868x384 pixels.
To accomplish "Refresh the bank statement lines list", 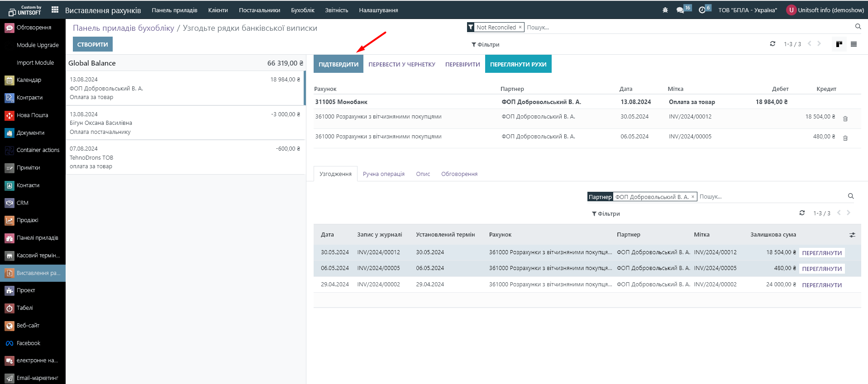I will [x=773, y=44].
